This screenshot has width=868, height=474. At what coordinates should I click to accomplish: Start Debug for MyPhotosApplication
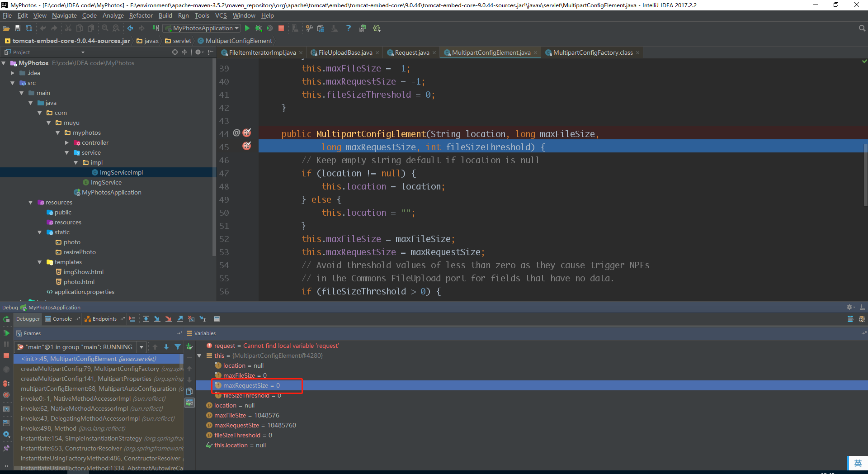coord(259,28)
